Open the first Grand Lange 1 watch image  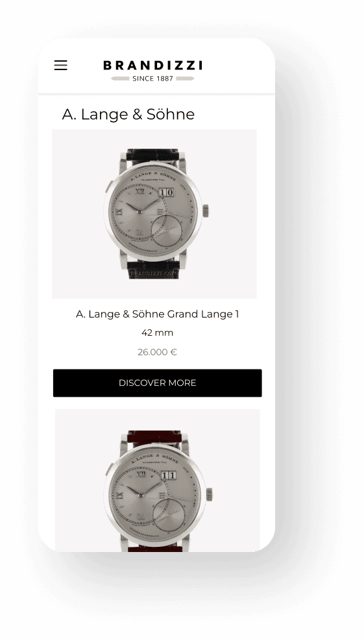pos(154,214)
